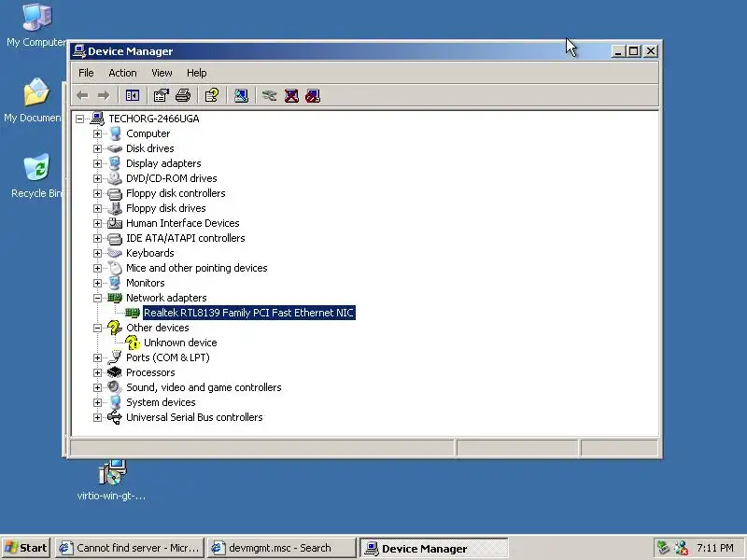Expand the System devices category

tap(98, 402)
